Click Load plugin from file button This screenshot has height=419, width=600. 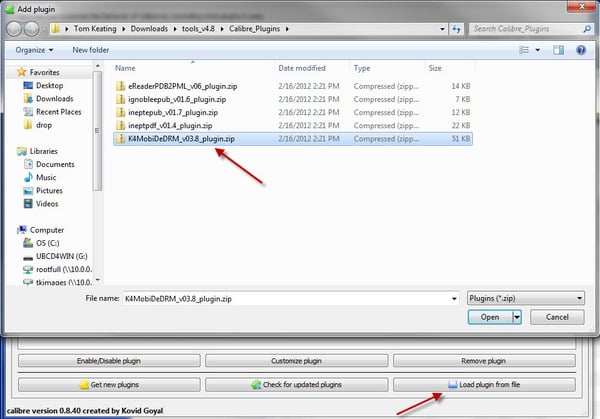click(x=484, y=384)
